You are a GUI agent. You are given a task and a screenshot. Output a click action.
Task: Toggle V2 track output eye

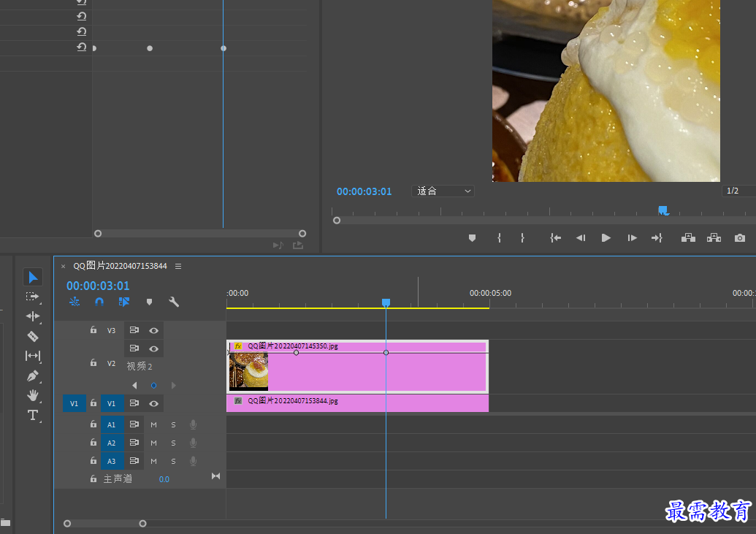(154, 348)
